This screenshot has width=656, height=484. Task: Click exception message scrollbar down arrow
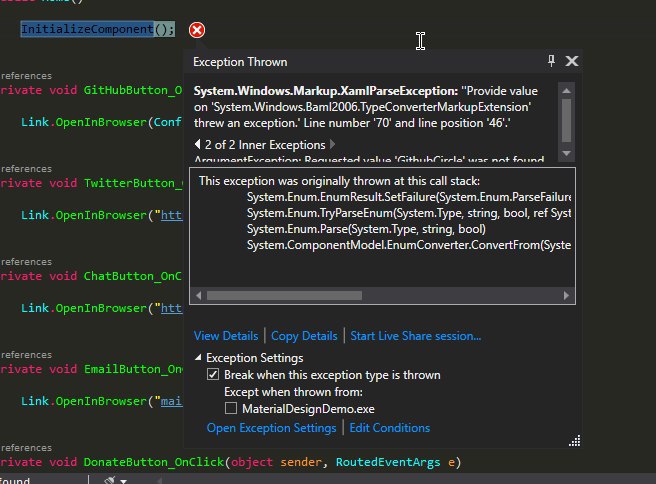[566, 154]
